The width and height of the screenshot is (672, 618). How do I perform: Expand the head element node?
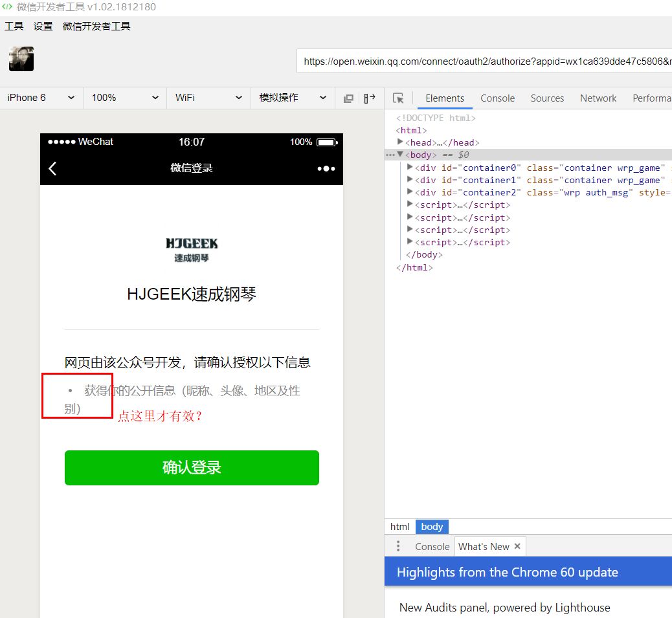400,142
